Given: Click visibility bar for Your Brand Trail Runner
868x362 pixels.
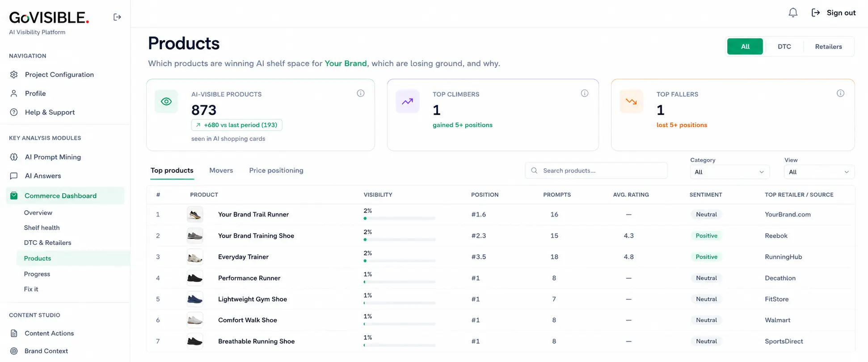Looking at the screenshot, I should (x=400, y=218).
